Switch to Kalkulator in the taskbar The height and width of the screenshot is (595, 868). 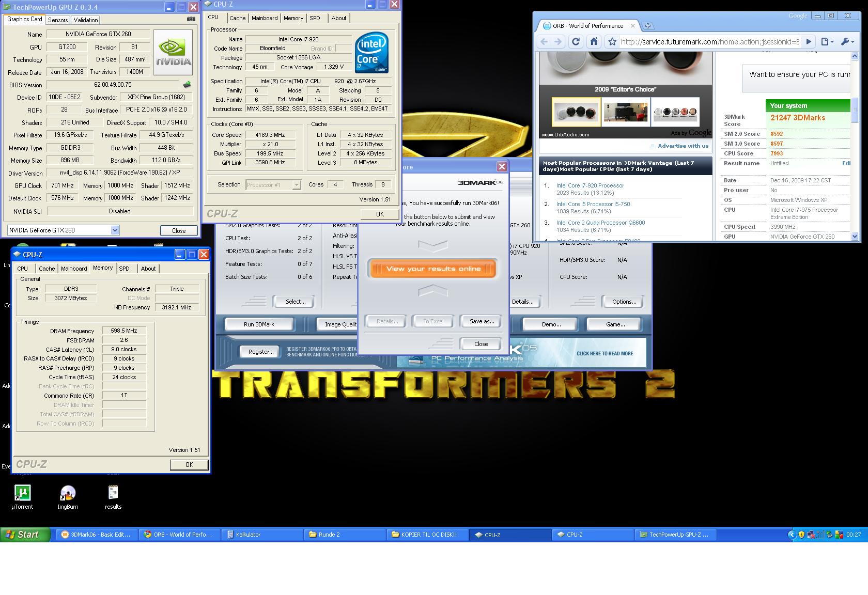click(x=262, y=535)
